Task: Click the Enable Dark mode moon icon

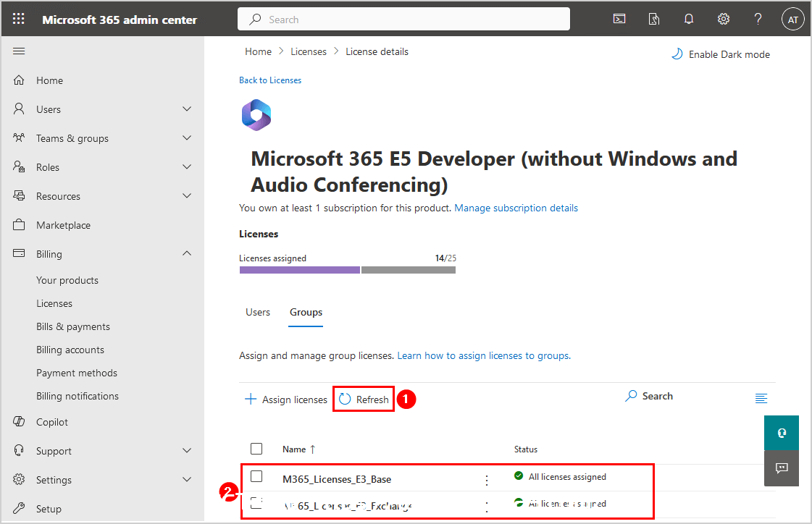Action: click(677, 54)
